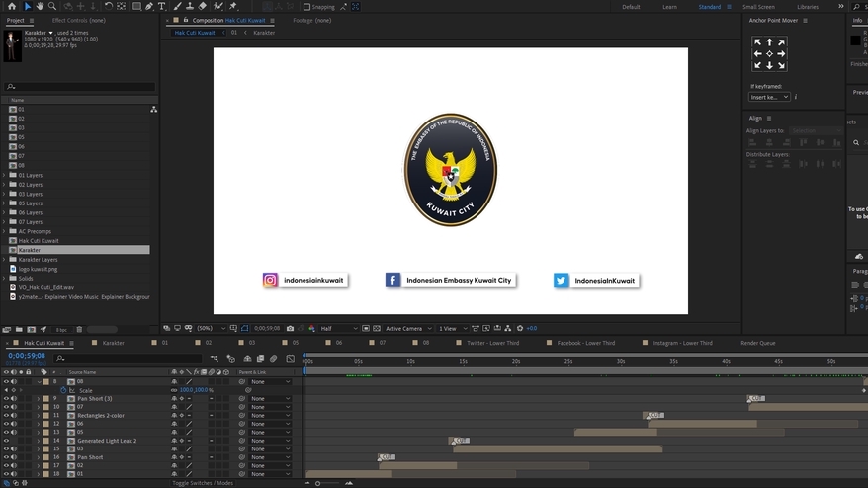This screenshot has width=868, height=488.
Task: Open the 1 View layout dropdown
Action: click(x=453, y=328)
